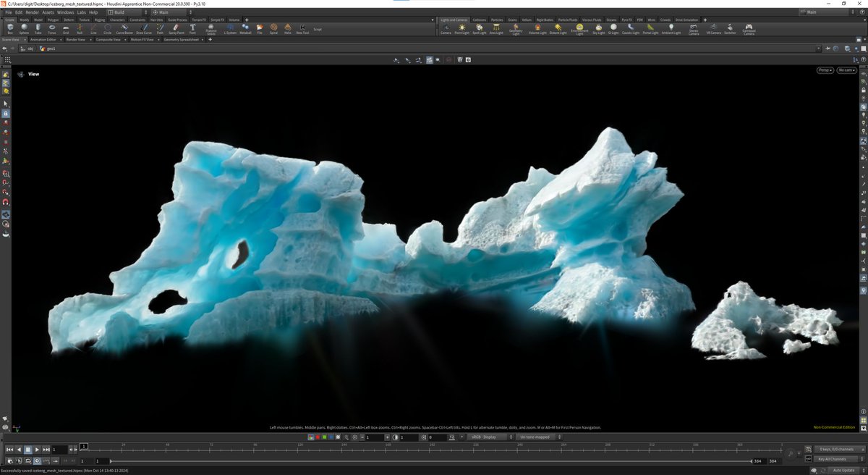Viewport: 868px width, 475px height.
Task: Open the Persp viewport dropdown
Action: [x=825, y=70]
